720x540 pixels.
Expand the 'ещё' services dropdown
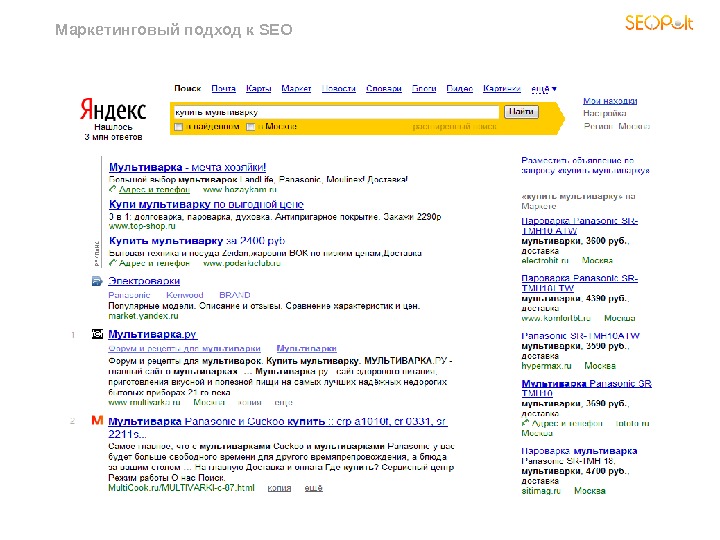544,89
